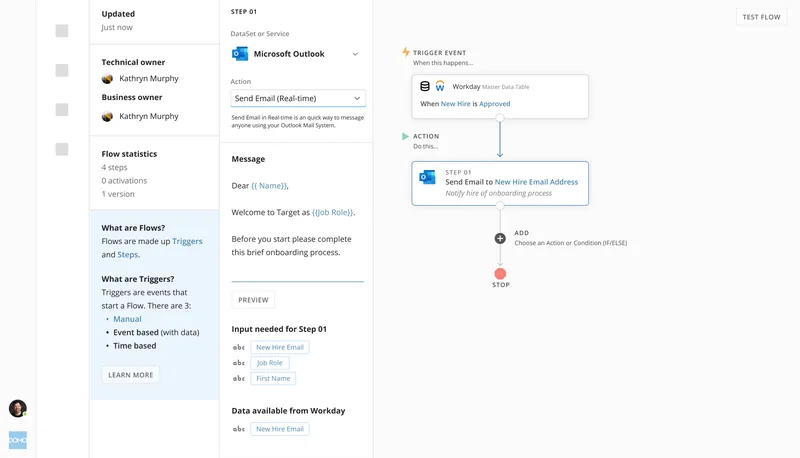Open the Manual trigger link
800x458 pixels.
pos(127,319)
